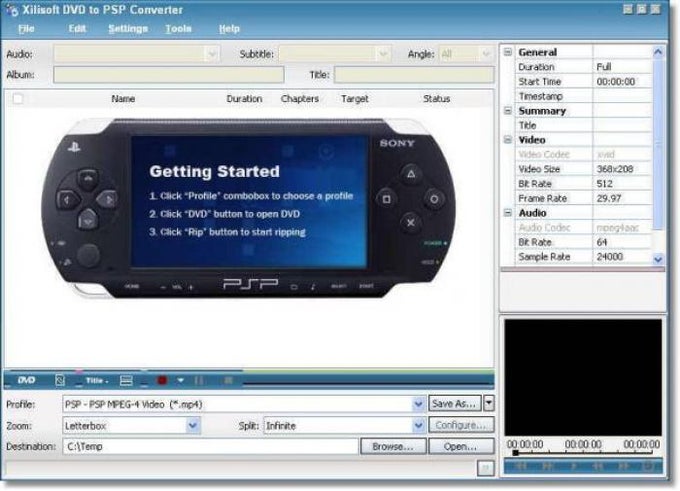Click the stop icon in the rip toolbar
Viewport: 680px width, 491px height.
(x=228, y=380)
